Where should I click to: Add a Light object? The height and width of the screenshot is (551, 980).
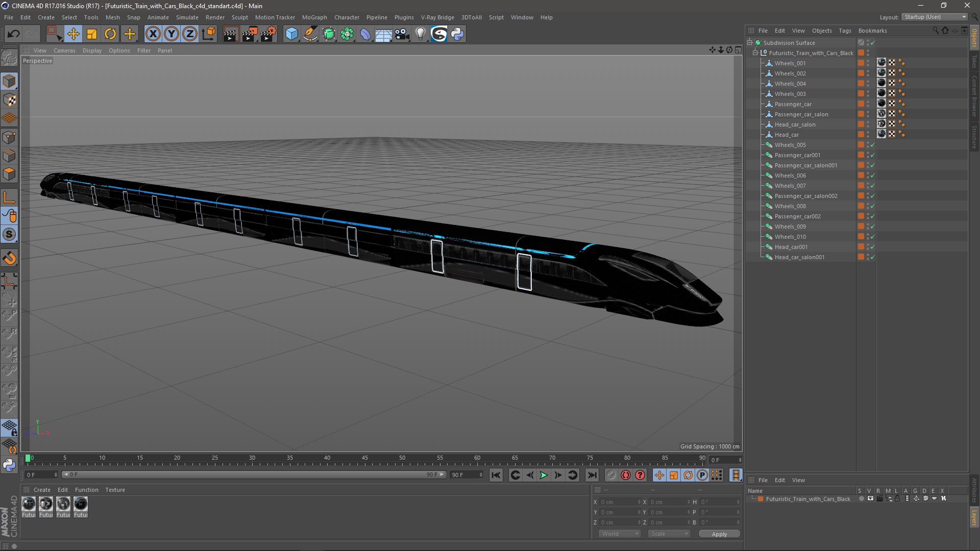tap(421, 34)
